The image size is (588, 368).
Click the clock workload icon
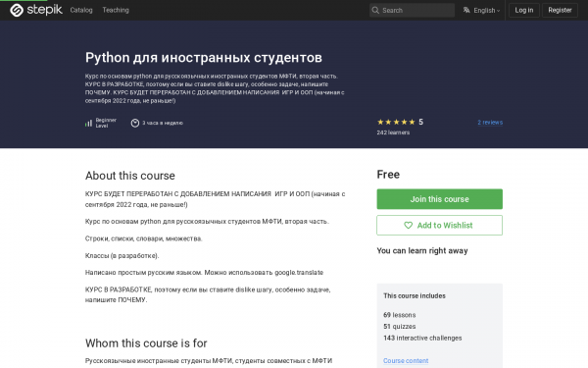(x=135, y=123)
